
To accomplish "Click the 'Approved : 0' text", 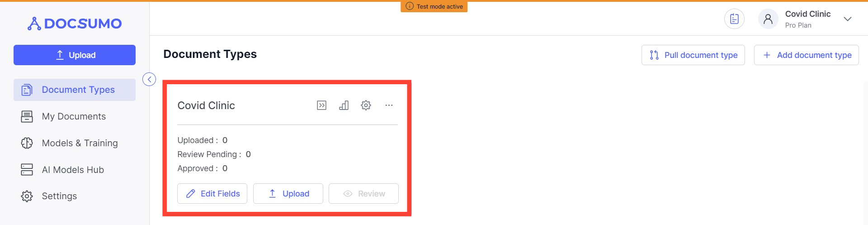I will coord(203,168).
